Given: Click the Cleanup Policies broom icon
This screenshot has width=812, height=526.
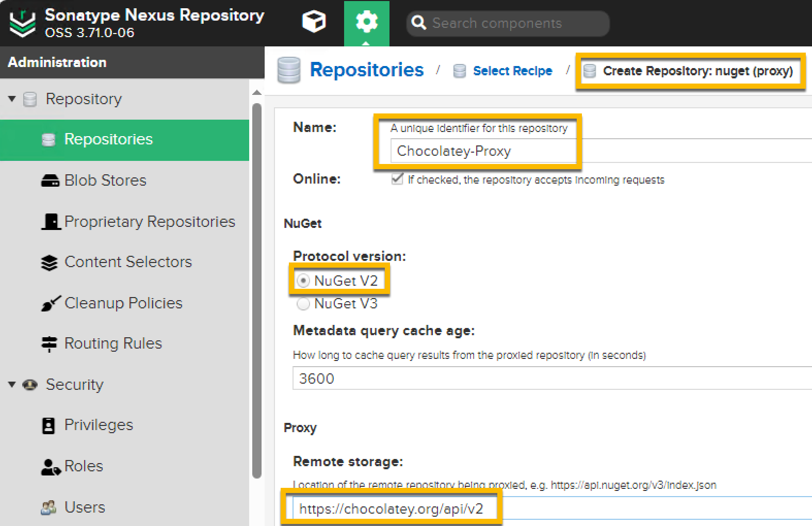Looking at the screenshot, I should [x=51, y=303].
